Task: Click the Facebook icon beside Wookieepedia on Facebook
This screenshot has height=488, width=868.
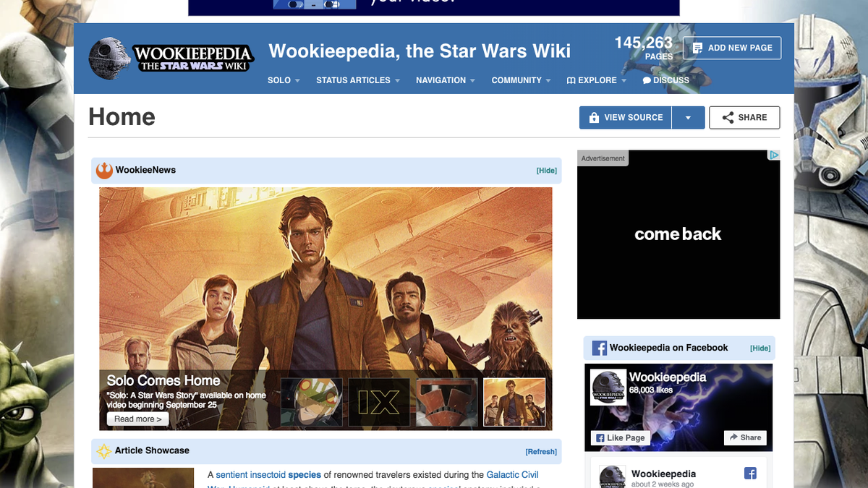Action: 599,348
